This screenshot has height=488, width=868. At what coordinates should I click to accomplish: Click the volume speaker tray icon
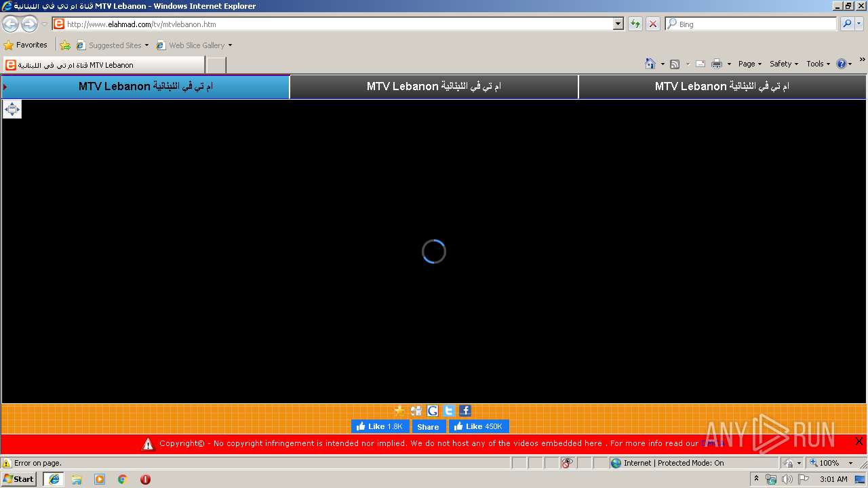pyautogui.click(x=787, y=479)
